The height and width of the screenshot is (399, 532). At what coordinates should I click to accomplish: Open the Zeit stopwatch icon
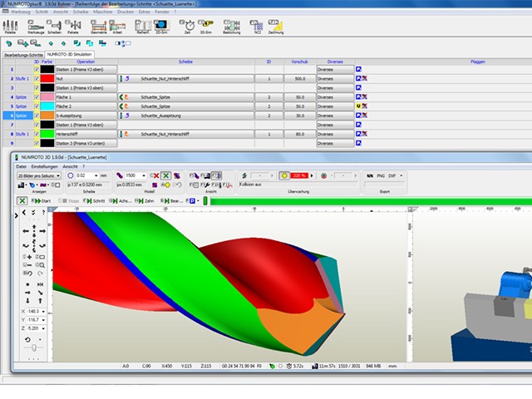(187, 27)
